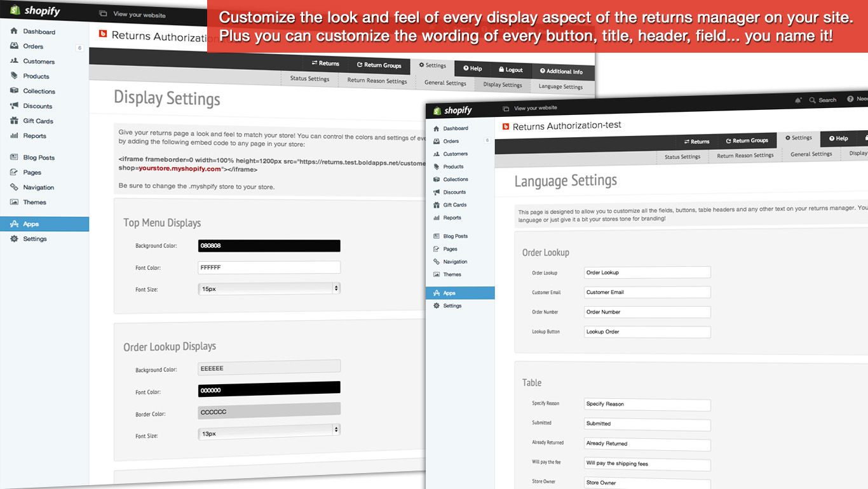Open Apps in Display Settings window sidebar
Image resolution: width=868 pixels, height=489 pixels.
[44, 224]
